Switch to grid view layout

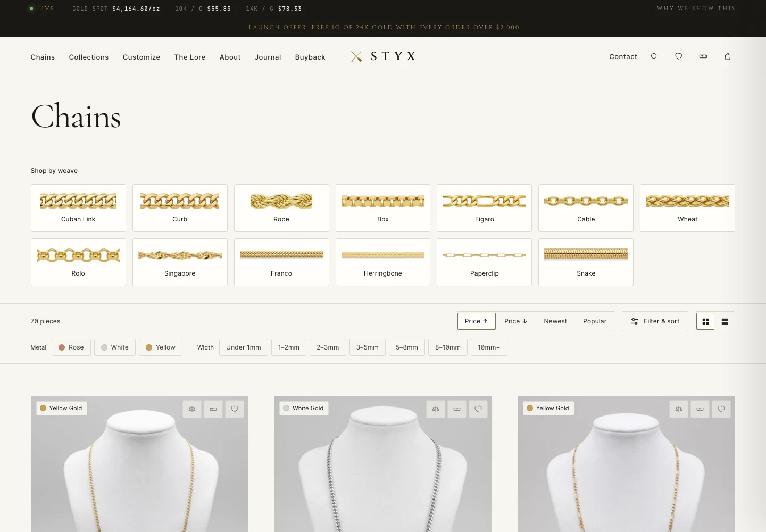coord(705,321)
